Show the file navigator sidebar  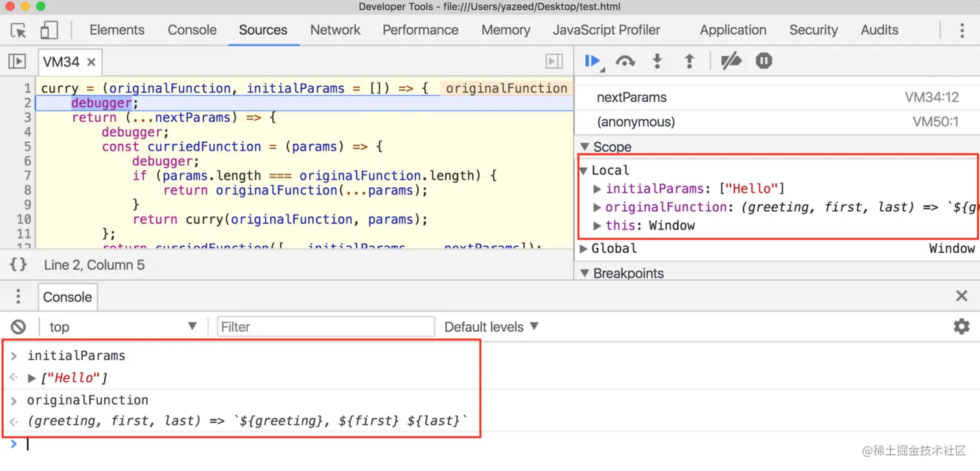coord(17,62)
